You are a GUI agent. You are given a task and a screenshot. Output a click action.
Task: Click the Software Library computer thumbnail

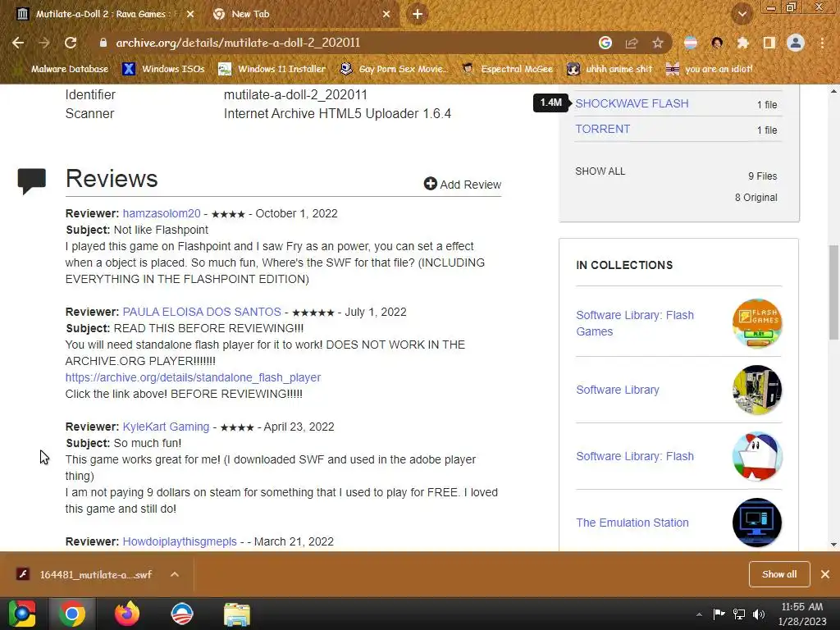757,390
